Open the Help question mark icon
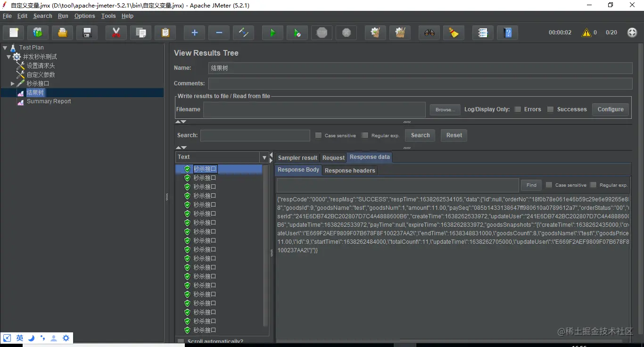 (x=507, y=33)
